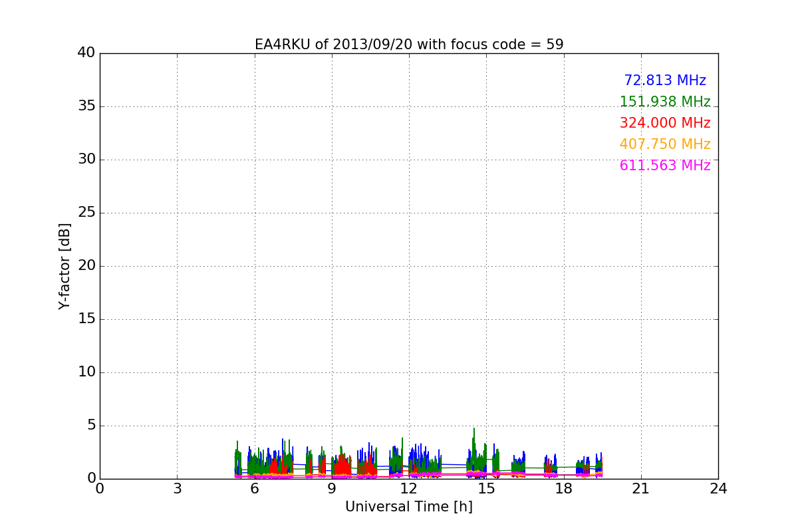Click the y-axis tick label 25
The height and width of the screenshot is (532, 798).
coord(86,213)
